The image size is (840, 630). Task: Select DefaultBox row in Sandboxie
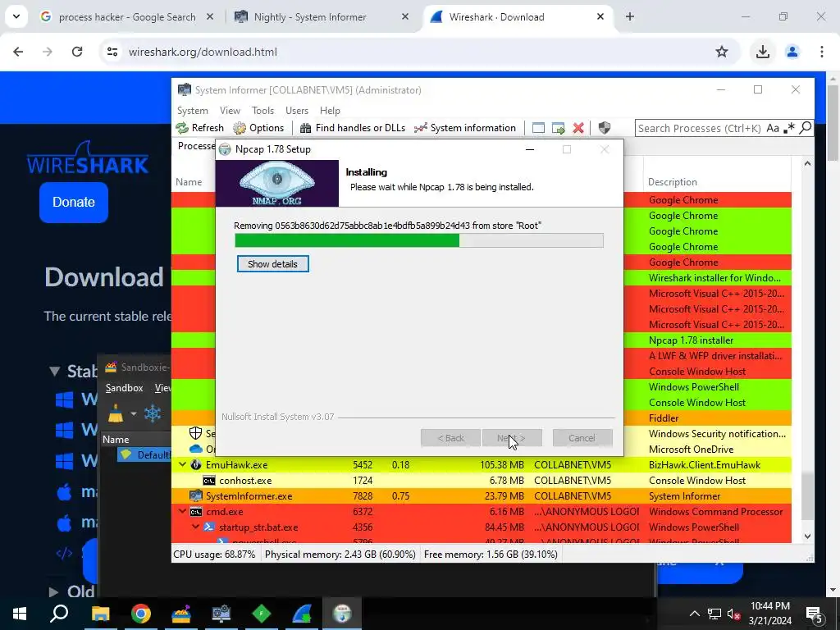(146, 454)
